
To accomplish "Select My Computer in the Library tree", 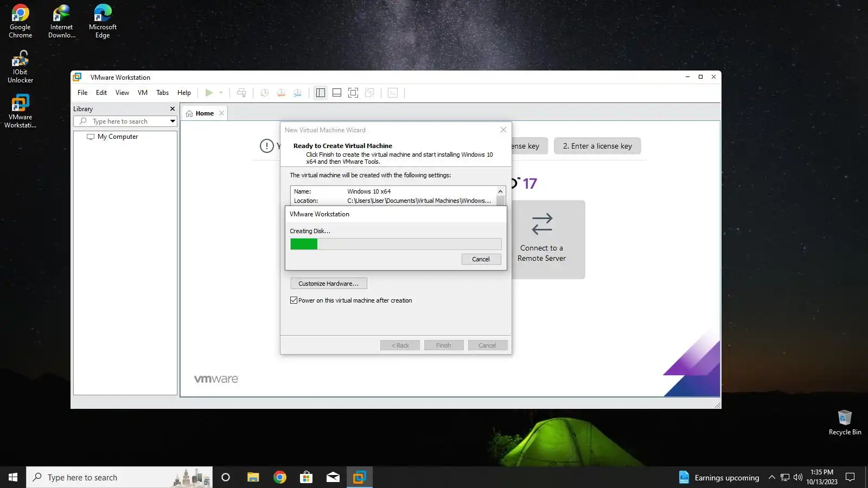I will [118, 137].
